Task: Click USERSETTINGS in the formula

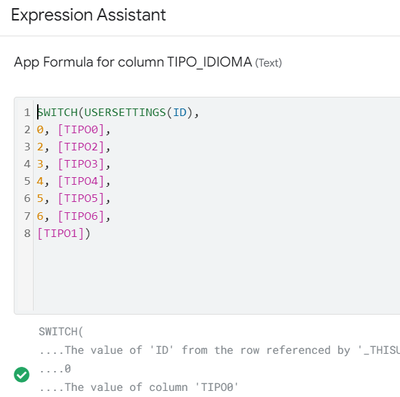Action: (125, 112)
